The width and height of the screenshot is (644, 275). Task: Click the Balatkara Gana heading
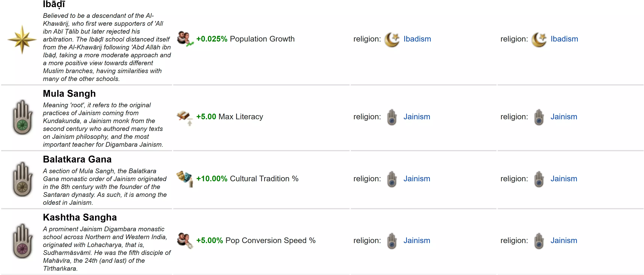pyautogui.click(x=77, y=159)
